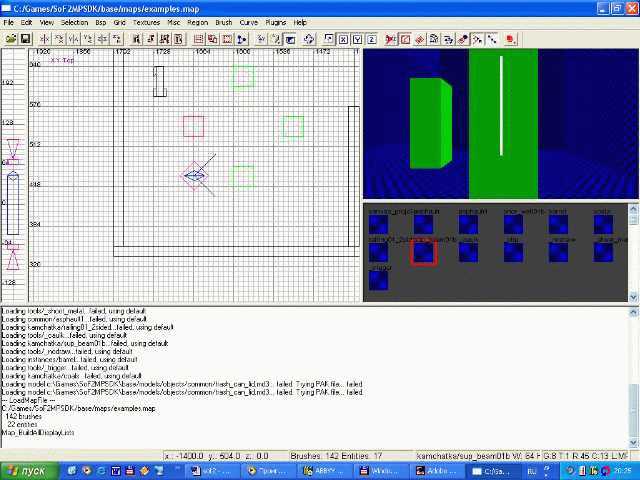
Task: Open the Grid menu
Action: coord(120,22)
